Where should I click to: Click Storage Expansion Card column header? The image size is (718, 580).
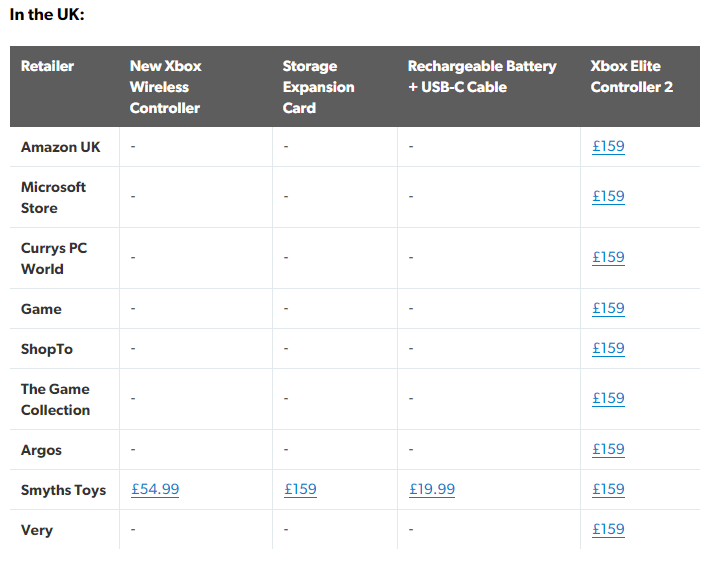click(318, 87)
